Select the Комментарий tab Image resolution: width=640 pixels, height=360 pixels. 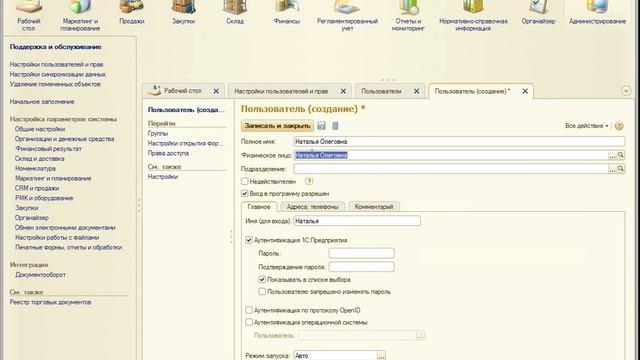tap(374, 207)
